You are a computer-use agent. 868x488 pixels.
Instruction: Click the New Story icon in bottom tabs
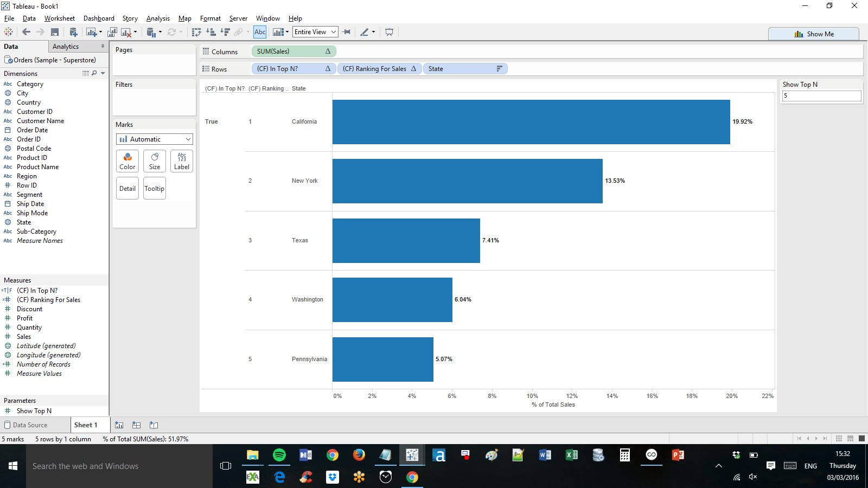point(154,425)
